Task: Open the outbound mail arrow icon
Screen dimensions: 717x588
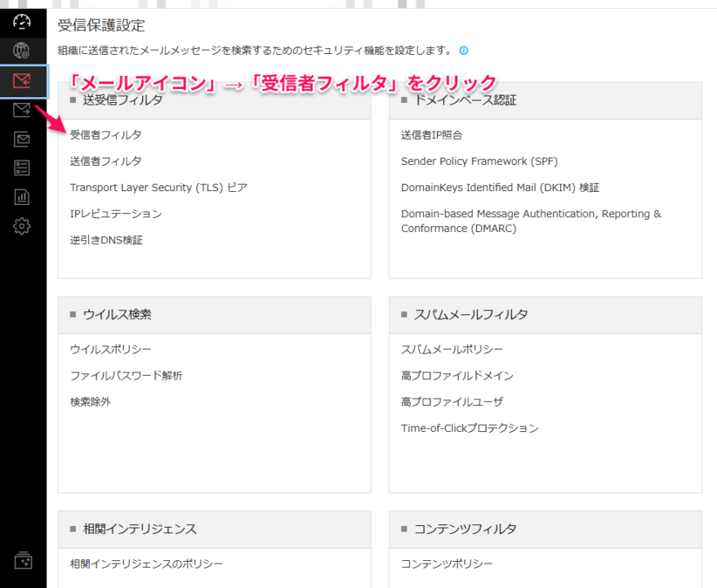Action: coord(22,109)
